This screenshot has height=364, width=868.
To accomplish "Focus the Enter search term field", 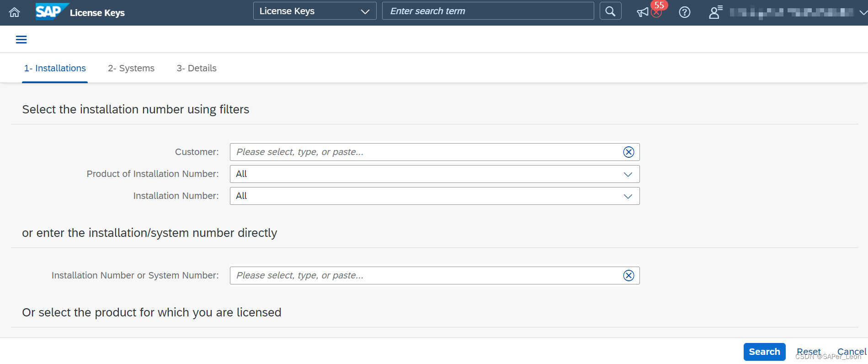I will (488, 11).
